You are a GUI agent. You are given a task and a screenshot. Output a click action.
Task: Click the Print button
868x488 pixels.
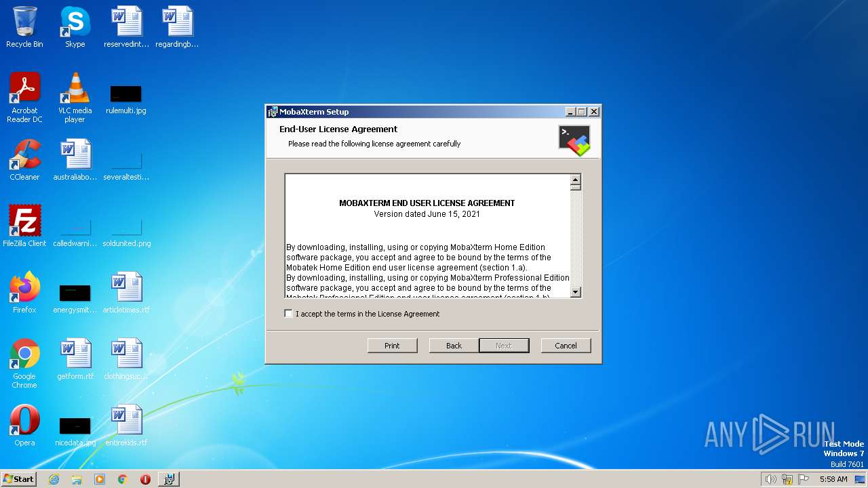pyautogui.click(x=392, y=346)
